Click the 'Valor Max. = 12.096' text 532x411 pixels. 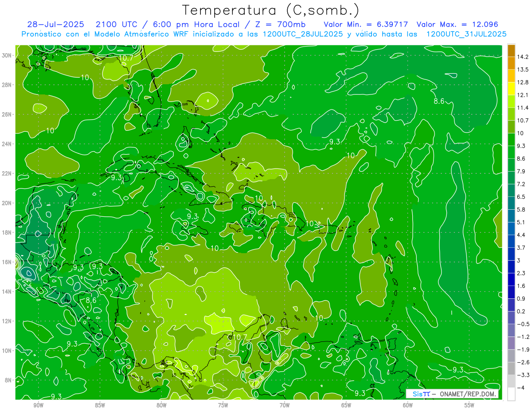tap(457, 24)
